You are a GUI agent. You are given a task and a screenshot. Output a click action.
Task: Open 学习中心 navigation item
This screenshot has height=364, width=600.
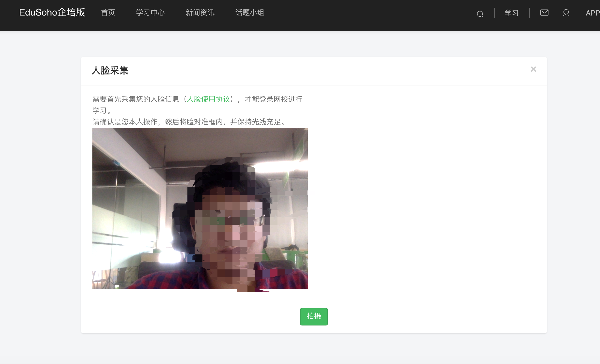pos(150,13)
